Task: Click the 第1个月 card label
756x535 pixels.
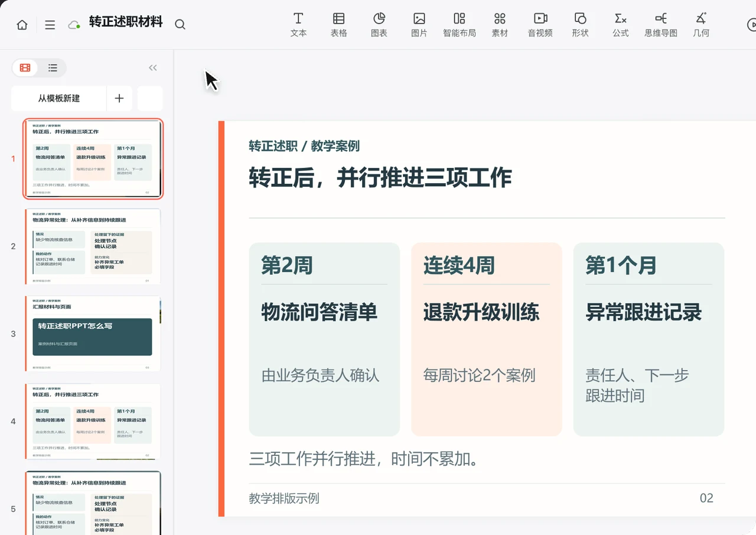Action: pyautogui.click(x=621, y=266)
